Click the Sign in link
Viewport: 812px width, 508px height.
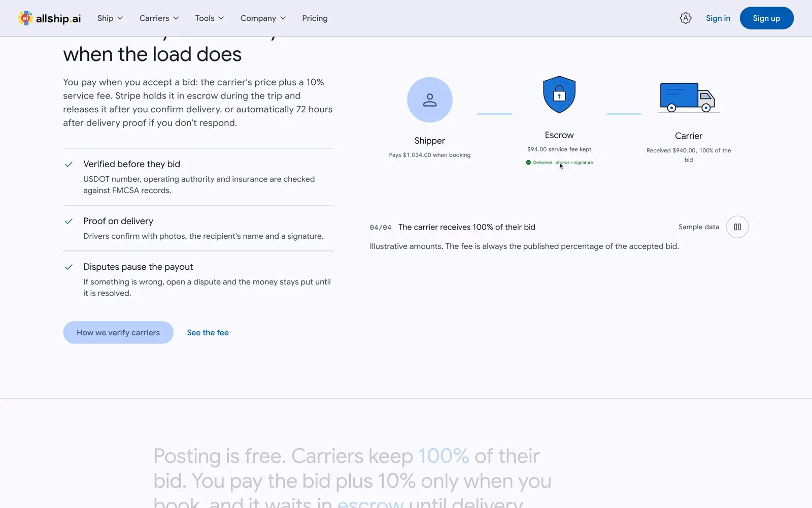pos(718,18)
